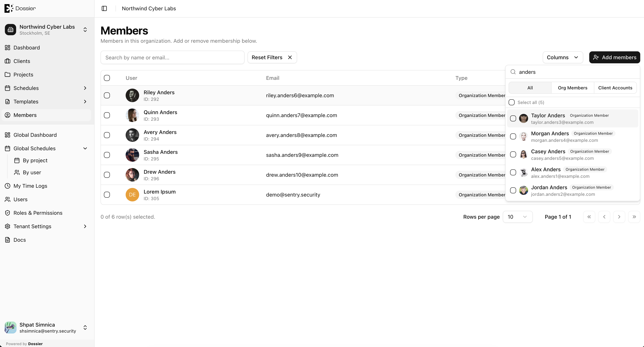
Task: Click the By user people icon
Action: click(17, 172)
